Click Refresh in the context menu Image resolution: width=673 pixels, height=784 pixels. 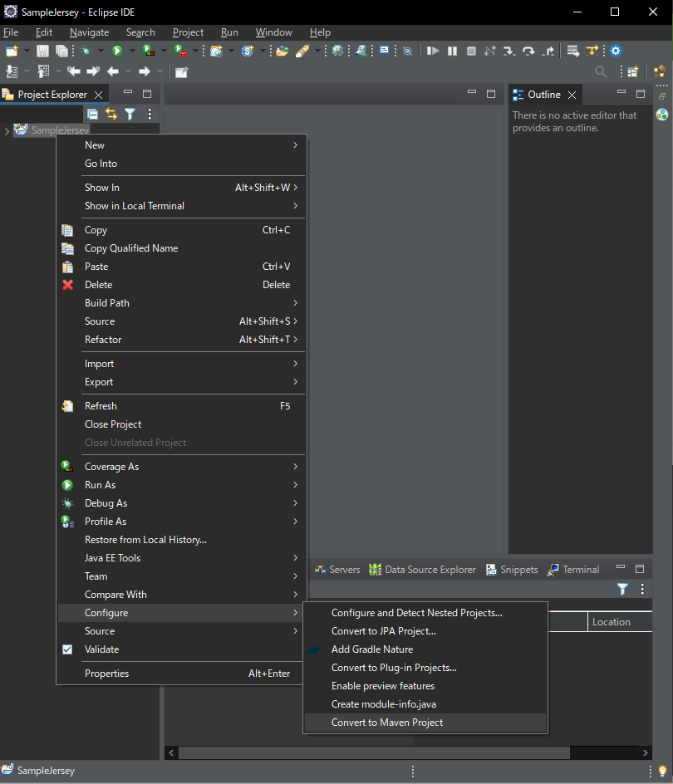[x=101, y=405]
